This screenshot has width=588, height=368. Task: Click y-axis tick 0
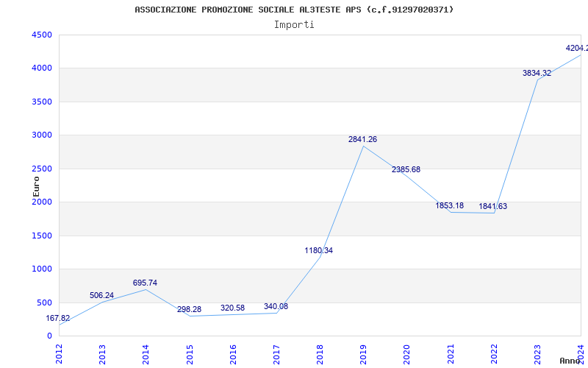[49, 336]
